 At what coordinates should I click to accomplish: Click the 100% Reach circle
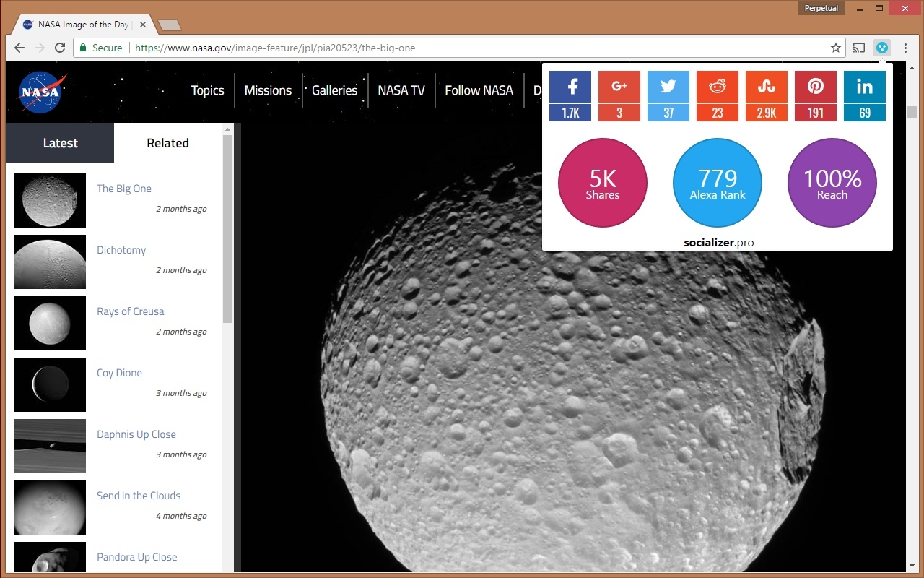pyautogui.click(x=832, y=183)
